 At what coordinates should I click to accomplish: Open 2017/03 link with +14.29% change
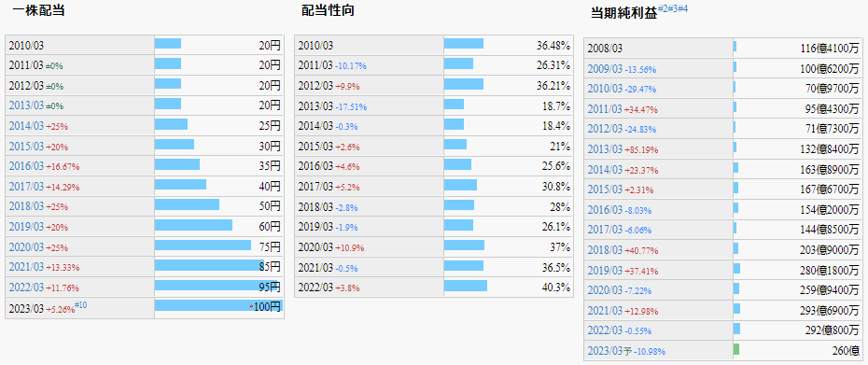click(x=26, y=187)
